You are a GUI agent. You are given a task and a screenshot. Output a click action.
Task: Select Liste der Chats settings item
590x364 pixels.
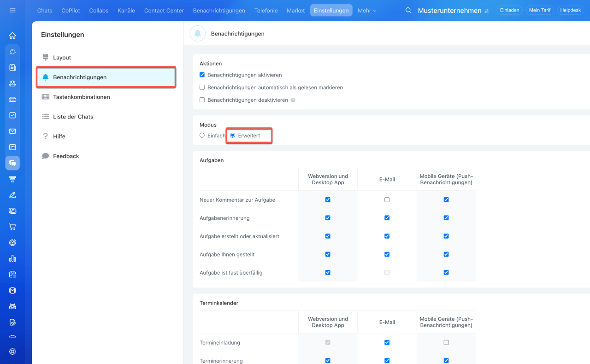73,117
